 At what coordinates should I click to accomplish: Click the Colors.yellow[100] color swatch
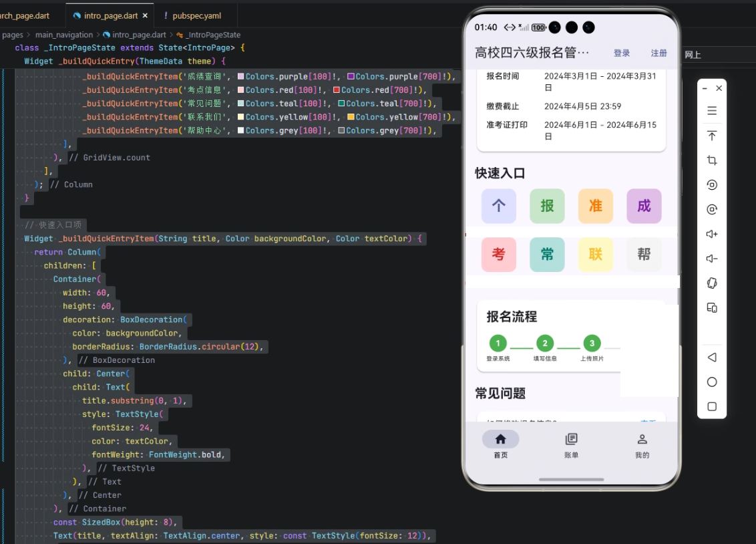[240, 117]
